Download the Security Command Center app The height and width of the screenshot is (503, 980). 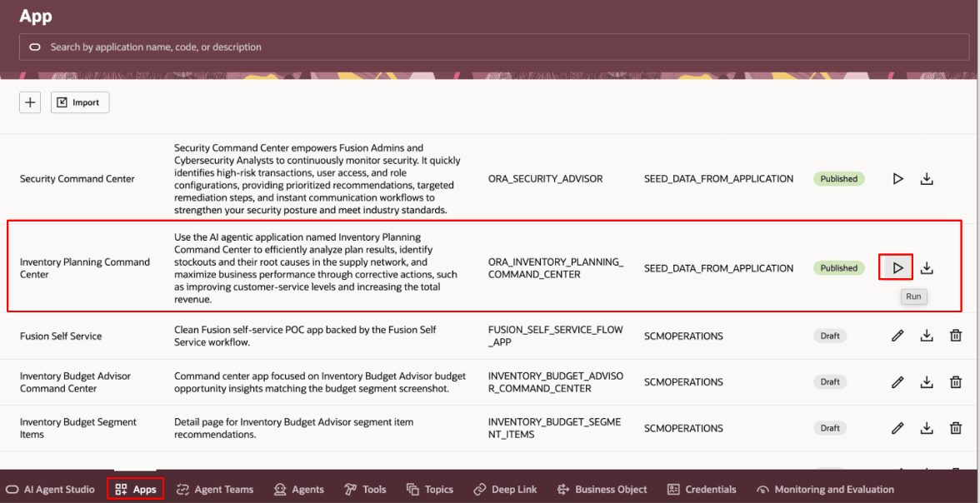coord(927,179)
